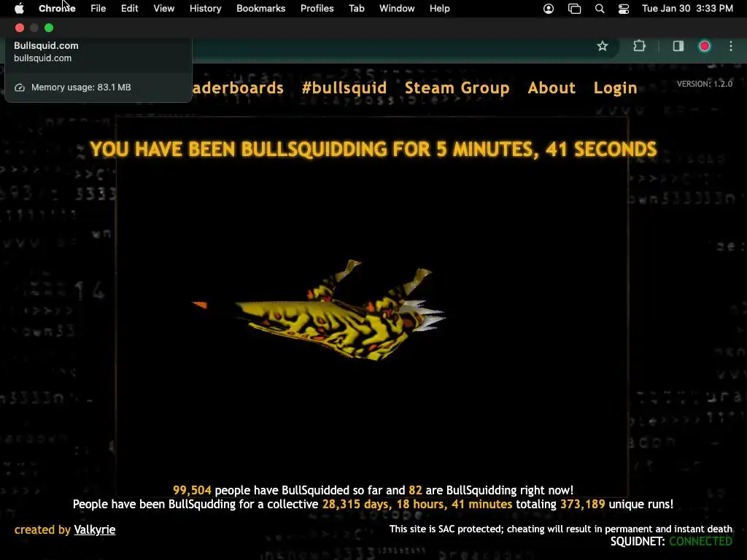The height and width of the screenshot is (560, 747).
Task: Click the screen mirroring icon in menu bar
Action: (x=575, y=9)
